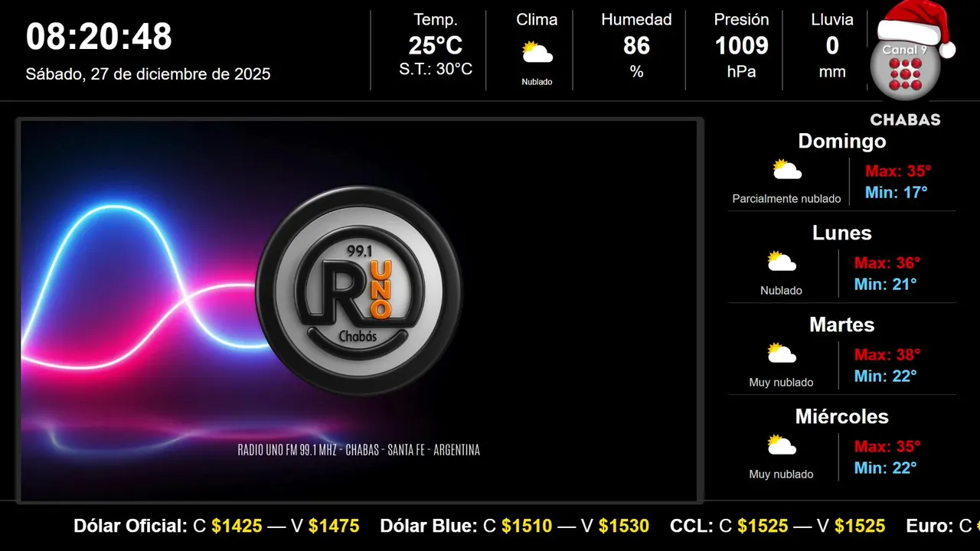980x551 pixels.
Task: Click Miércoles's weather icon
Action: (782, 445)
